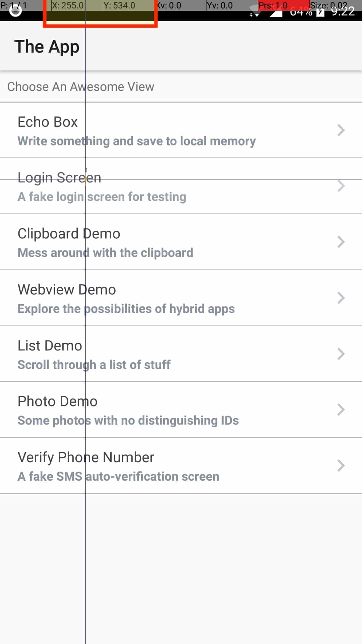Choose the List Demo item
Image resolution: width=362 pixels, height=644 pixels.
click(x=50, y=346)
